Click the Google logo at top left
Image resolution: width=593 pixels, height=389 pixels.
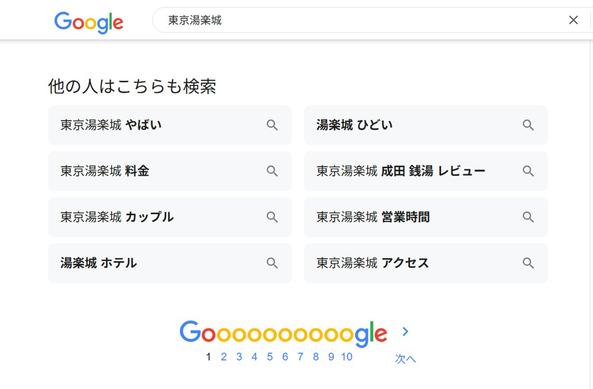(88, 22)
